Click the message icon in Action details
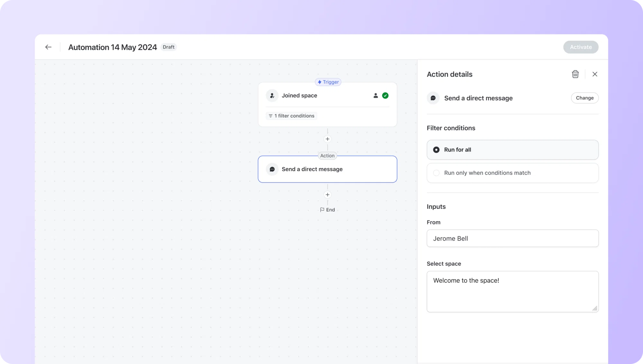 point(433,98)
